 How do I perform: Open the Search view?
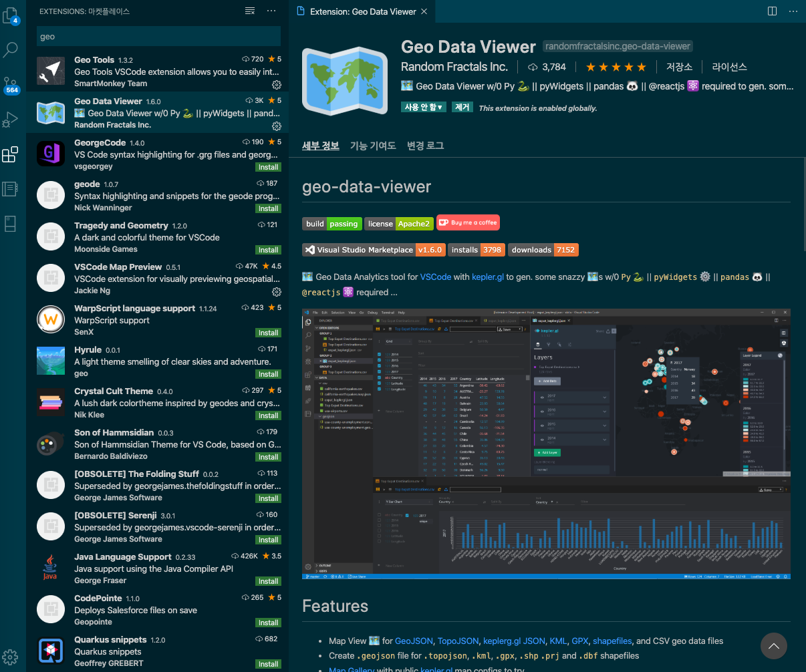(10, 49)
